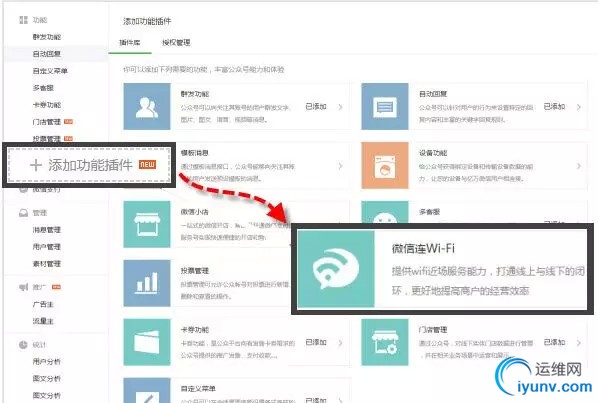This screenshot has height=403, width=598.
Task: Click 已添加 status on 群发功能 card
Action: pos(316,106)
